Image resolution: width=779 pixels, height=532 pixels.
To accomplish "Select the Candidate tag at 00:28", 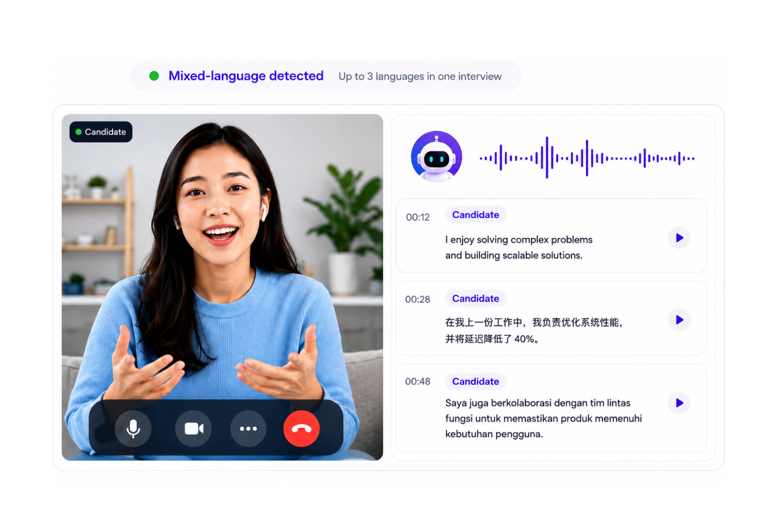I will [x=475, y=298].
